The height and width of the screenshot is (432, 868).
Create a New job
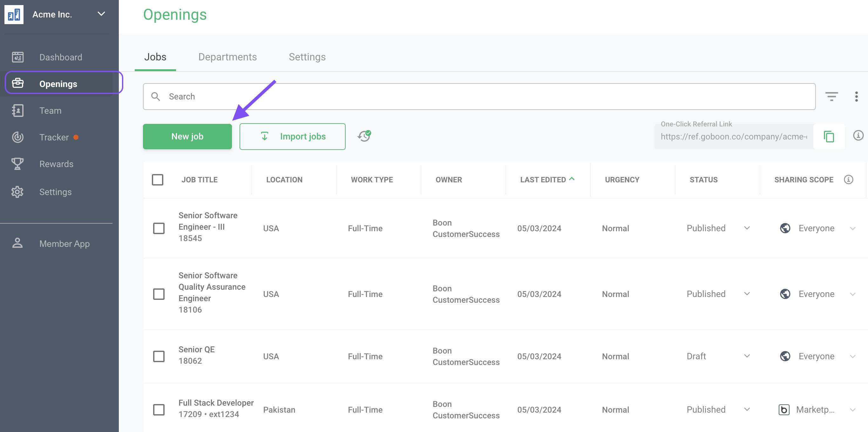coord(187,137)
